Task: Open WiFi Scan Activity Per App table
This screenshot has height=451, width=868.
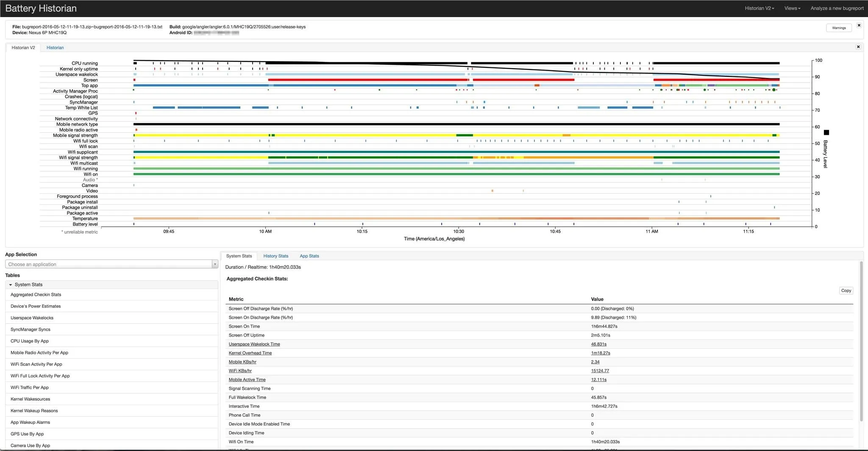Action: point(36,364)
